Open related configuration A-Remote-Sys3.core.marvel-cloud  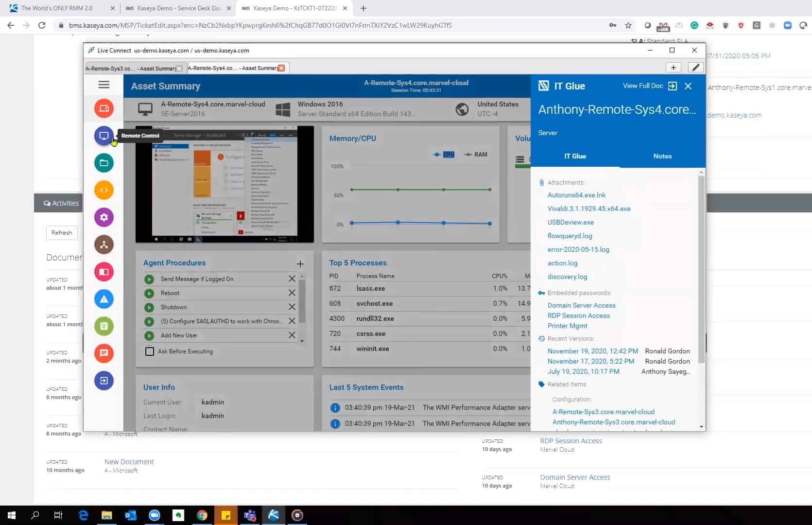pyautogui.click(x=603, y=412)
